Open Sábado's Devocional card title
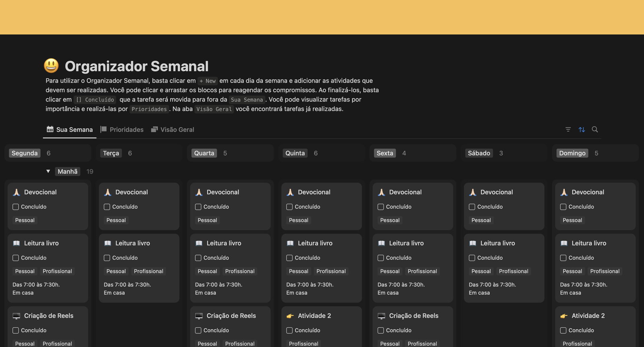644x347 pixels. 496,192
